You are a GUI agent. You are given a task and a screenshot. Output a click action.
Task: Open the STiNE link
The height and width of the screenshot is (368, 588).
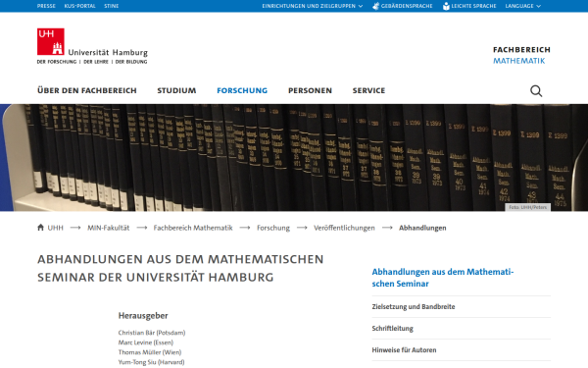click(x=112, y=6)
